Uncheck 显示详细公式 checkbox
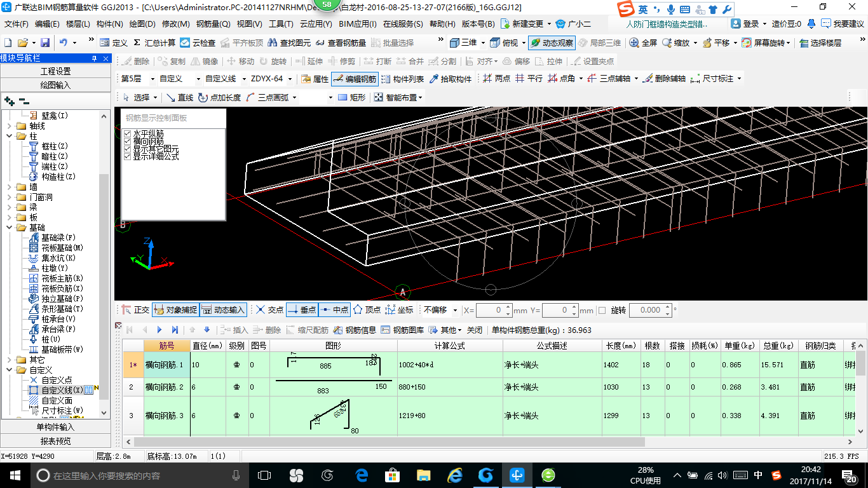The image size is (868, 488). point(127,156)
